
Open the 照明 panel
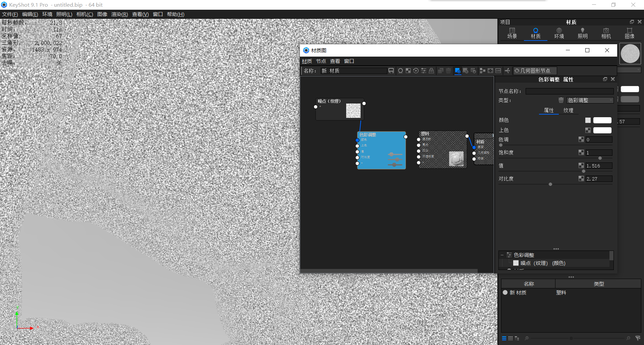[x=582, y=33]
